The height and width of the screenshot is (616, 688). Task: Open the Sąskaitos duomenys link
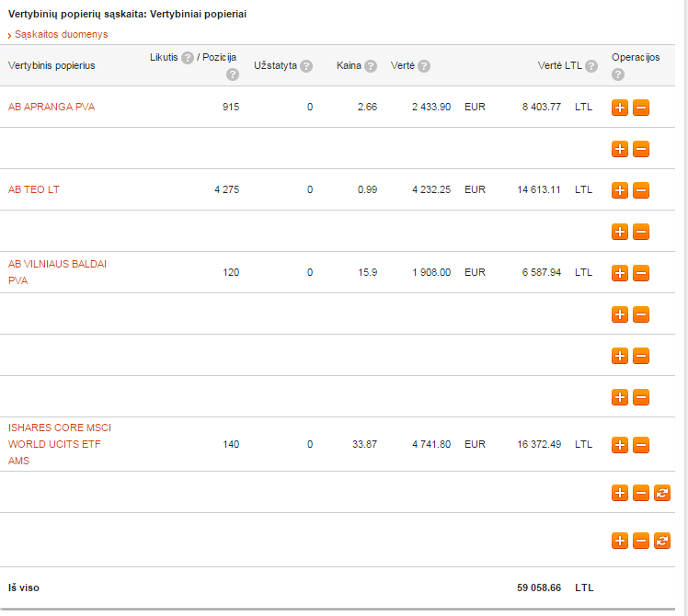(61, 34)
